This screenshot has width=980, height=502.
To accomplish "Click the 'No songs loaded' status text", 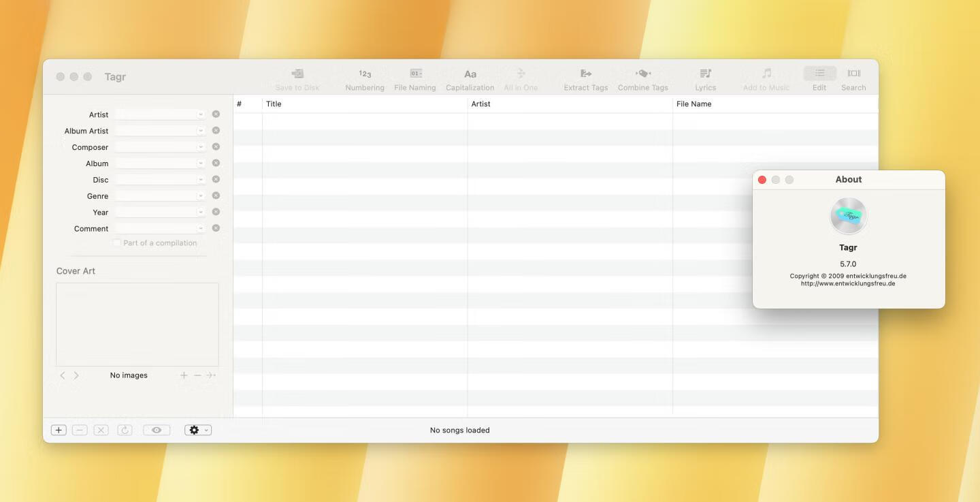I will (x=460, y=430).
